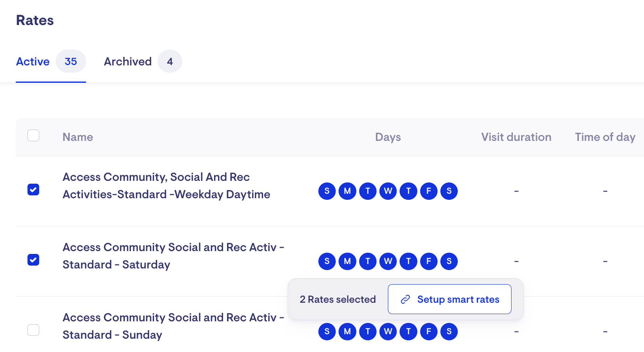Click Friday day circle in Weekday Daytime row
The height and width of the screenshot is (352, 644).
tap(429, 191)
